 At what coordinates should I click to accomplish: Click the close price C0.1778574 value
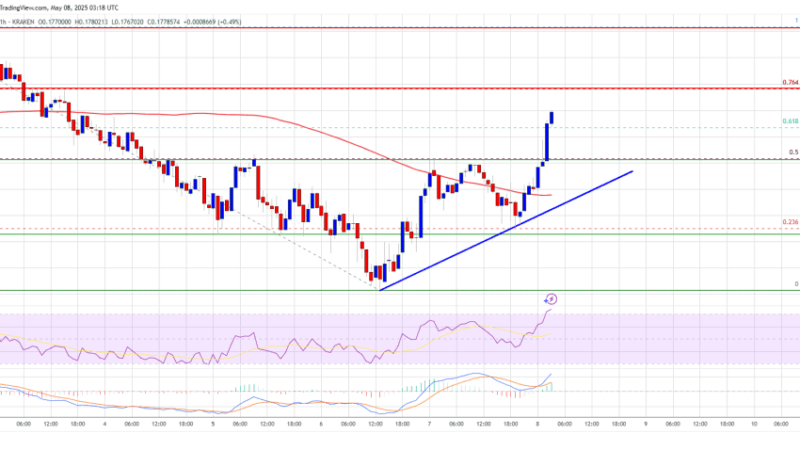point(164,22)
